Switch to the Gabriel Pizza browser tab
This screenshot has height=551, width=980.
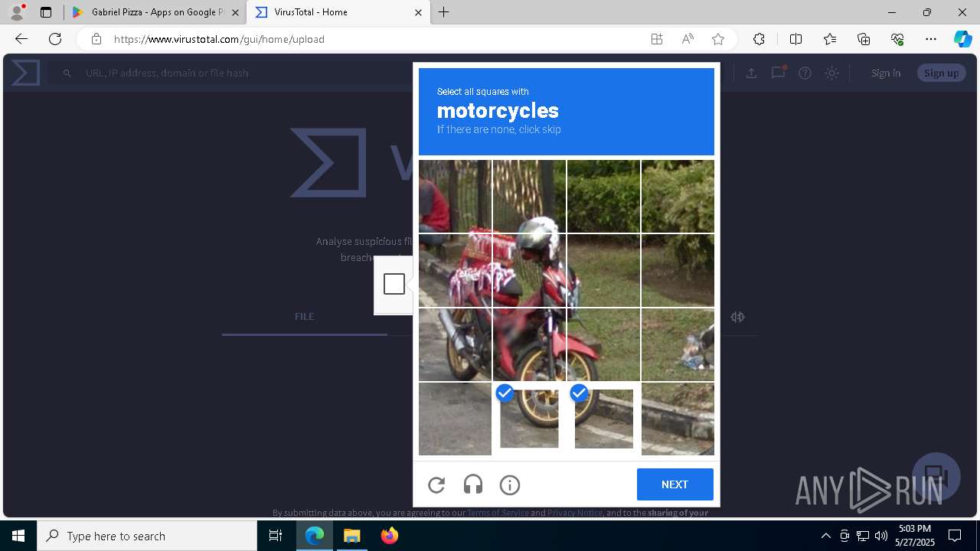click(x=156, y=12)
